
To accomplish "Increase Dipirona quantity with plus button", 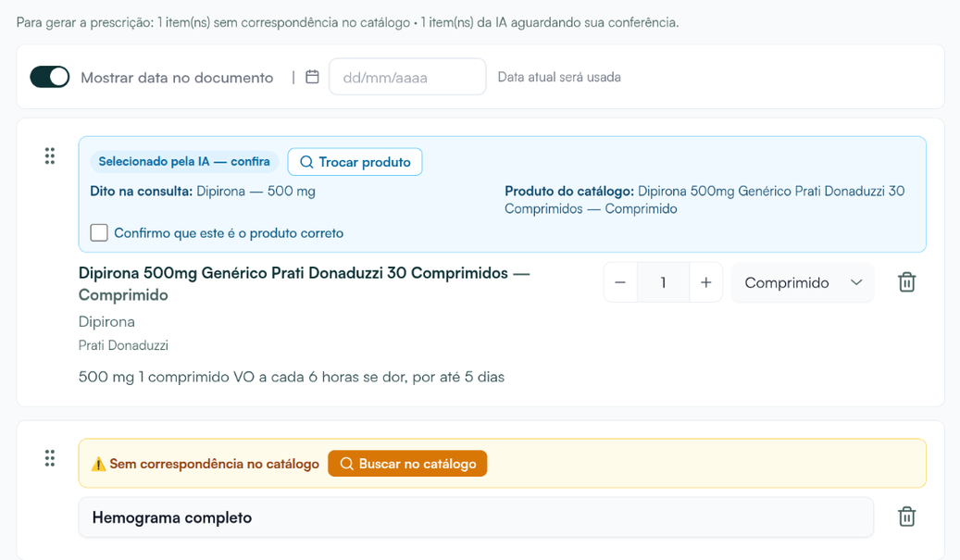I will tap(706, 282).
